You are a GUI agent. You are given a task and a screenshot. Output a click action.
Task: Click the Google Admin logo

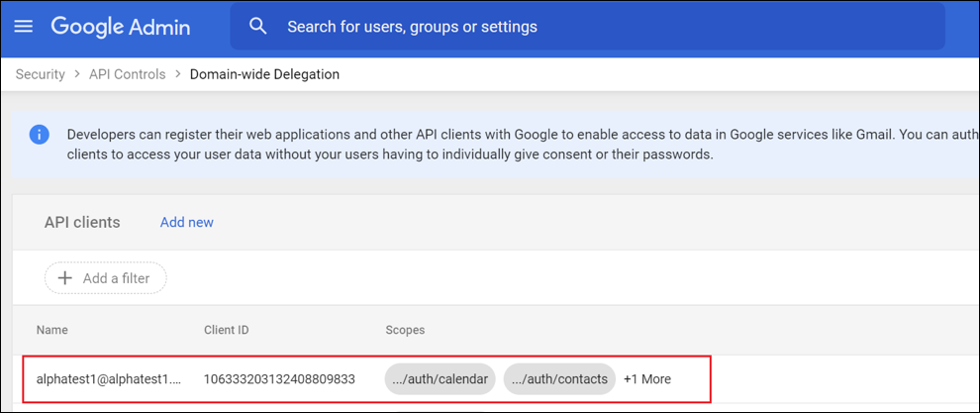tap(120, 27)
